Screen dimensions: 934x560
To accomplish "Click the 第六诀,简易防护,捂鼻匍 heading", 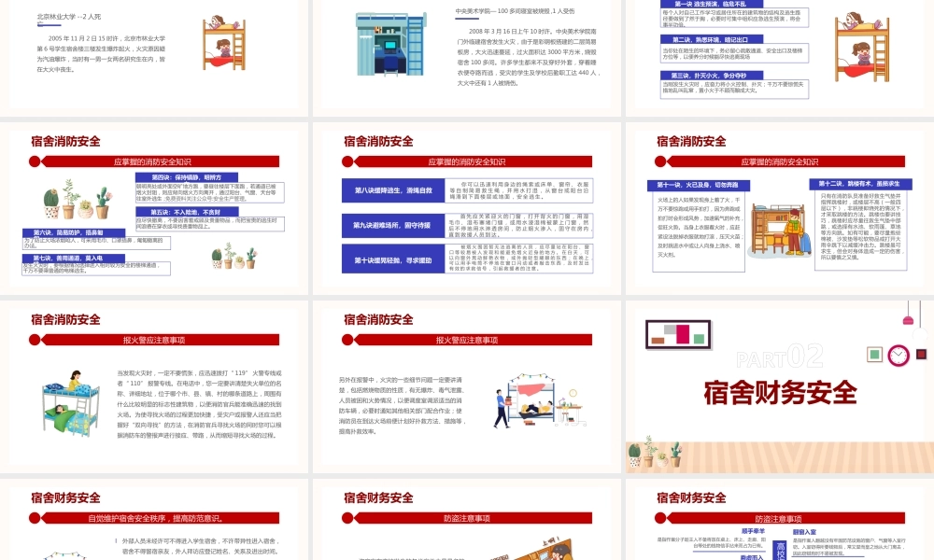I will click(74, 232).
